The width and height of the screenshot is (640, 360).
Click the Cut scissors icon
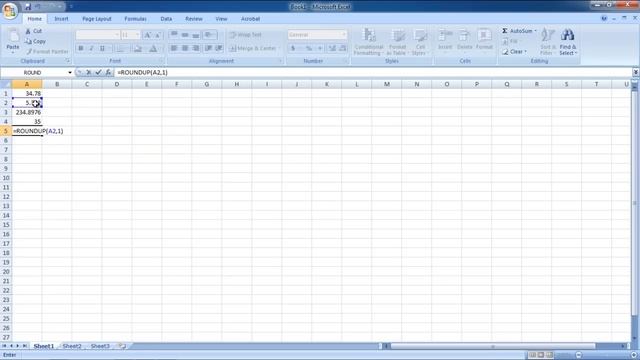click(x=28, y=31)
